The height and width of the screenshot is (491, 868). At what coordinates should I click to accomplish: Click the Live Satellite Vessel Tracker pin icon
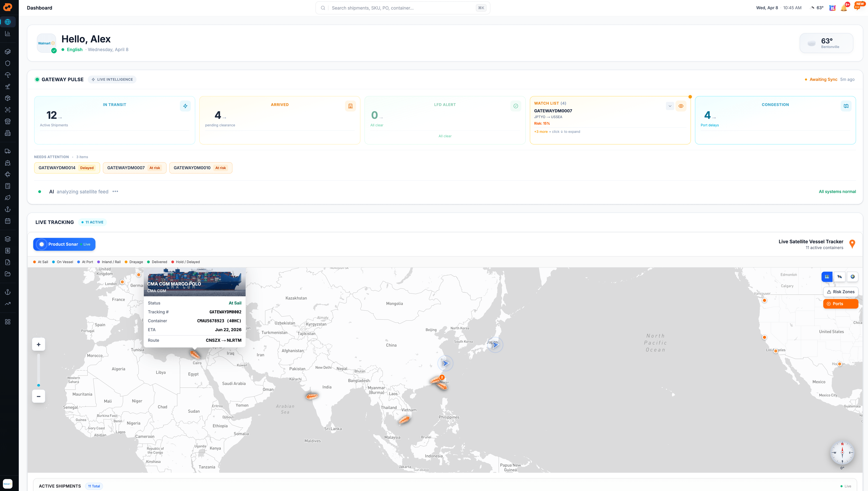coord(852,244)
